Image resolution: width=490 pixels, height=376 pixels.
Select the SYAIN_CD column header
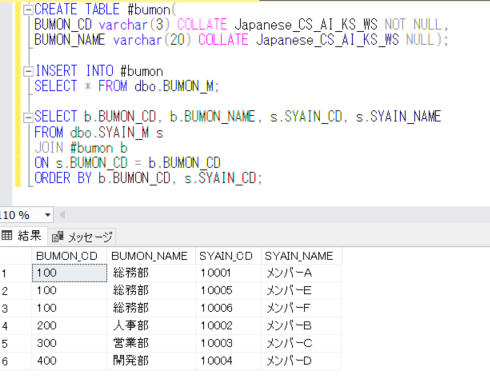229,256
